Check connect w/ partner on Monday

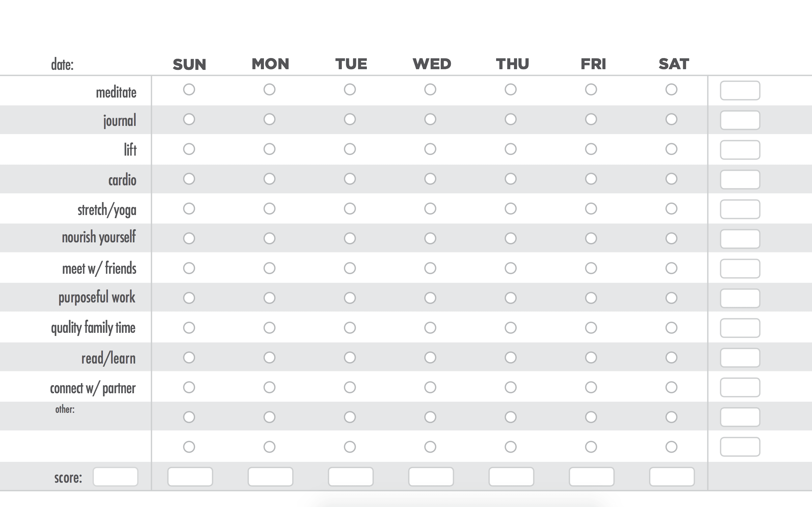coord(269,387)
